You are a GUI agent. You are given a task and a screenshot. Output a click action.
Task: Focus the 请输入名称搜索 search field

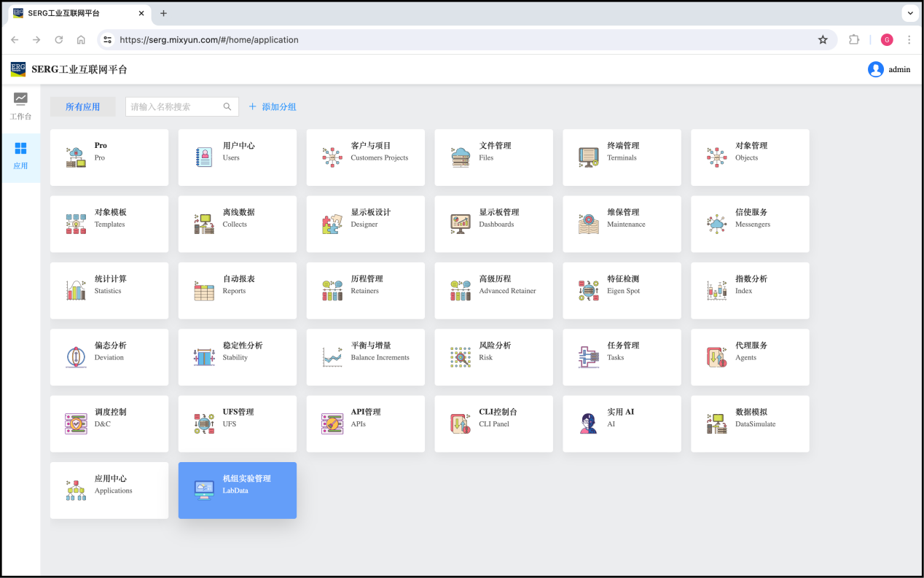pos(173,107)
